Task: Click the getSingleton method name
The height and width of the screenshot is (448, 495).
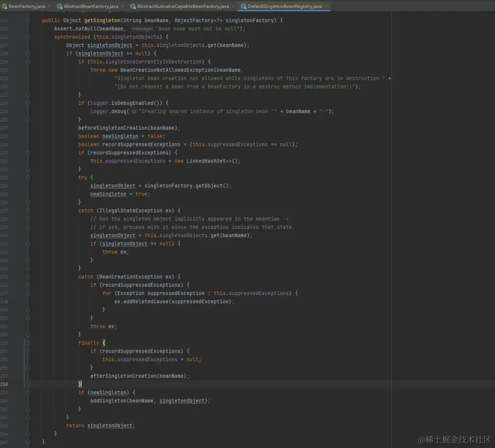Action: [102, 21]
